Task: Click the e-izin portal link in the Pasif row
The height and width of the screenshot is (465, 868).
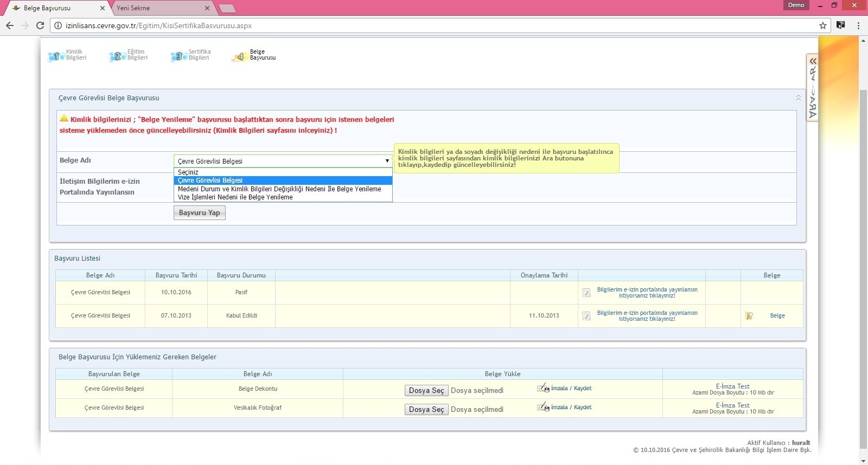Action: click(647, 293)
